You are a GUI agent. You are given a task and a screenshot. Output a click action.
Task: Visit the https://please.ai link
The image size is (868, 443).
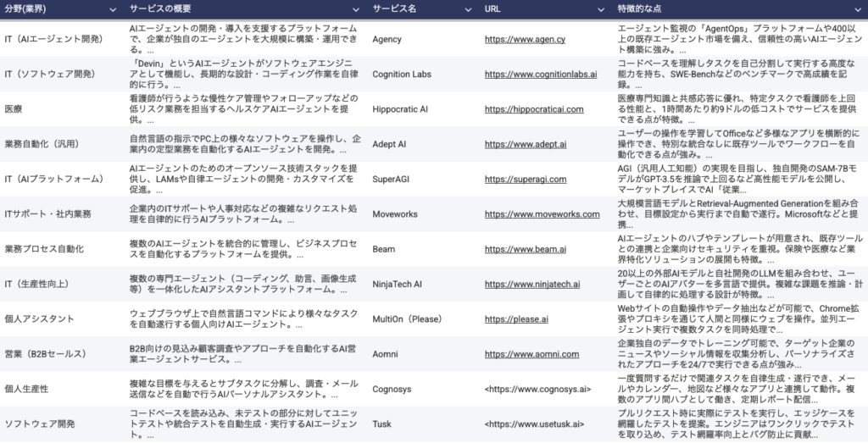[516, 319]
